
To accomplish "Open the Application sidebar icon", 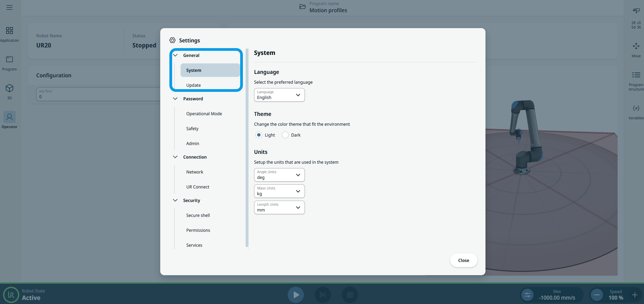I will click(x=9, y=31).
